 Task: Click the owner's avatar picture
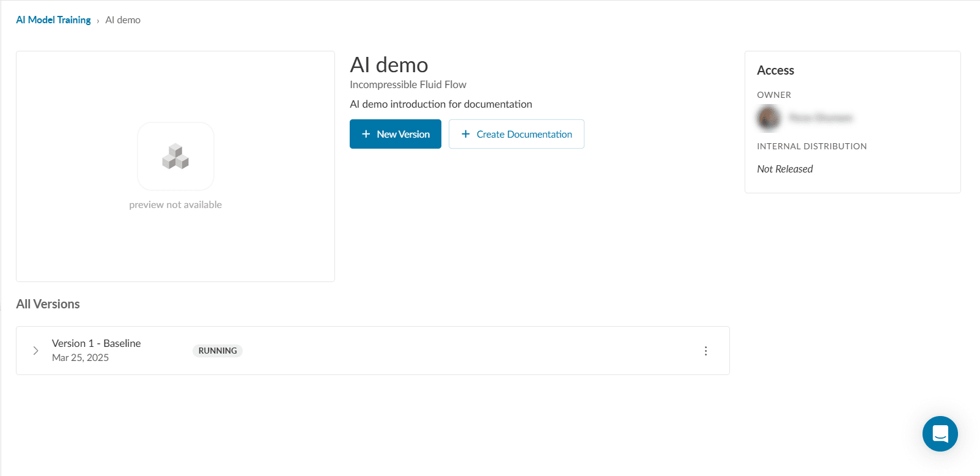tap(768, 118)
